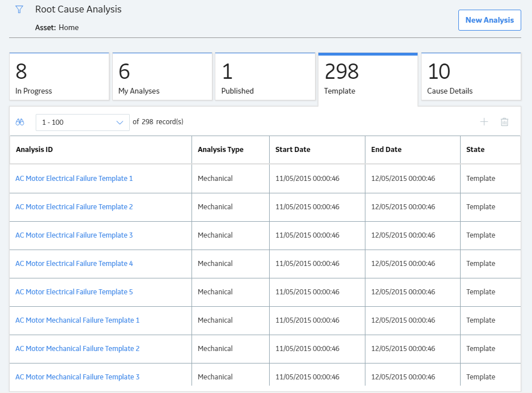Click Template state in Electrical Failure Template 4 row
The width and height of the screenshot is (532, 393).
pyautogui.click(x=481, y=264)
